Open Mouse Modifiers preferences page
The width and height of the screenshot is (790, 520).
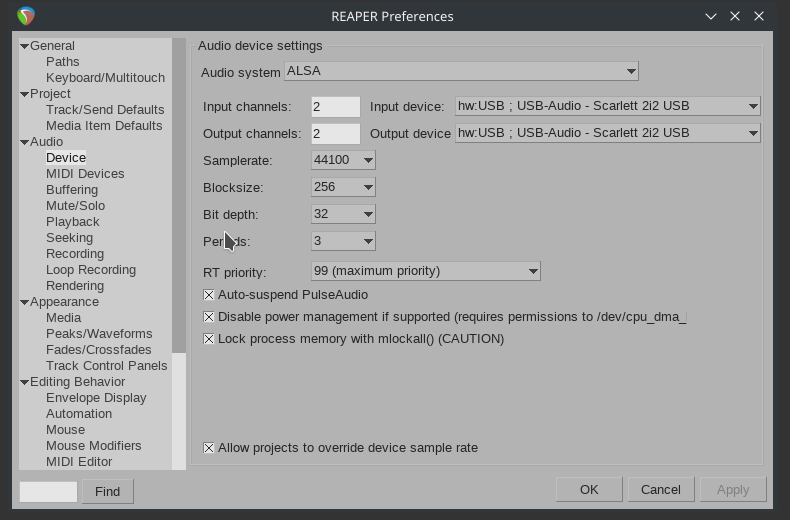(94, 446)
